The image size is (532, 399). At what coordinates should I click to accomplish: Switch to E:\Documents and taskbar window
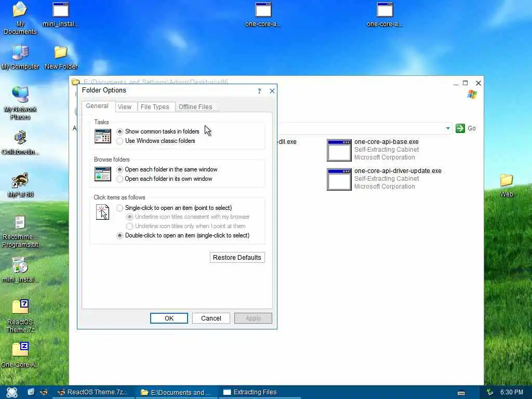pyautogui.click(x=176, y=392)
